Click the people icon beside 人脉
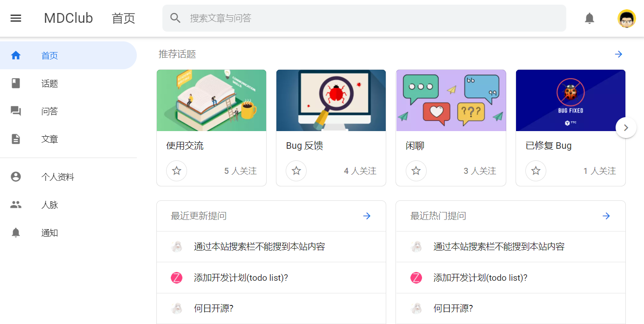This screenshot has width=644, height=324. 16,205
